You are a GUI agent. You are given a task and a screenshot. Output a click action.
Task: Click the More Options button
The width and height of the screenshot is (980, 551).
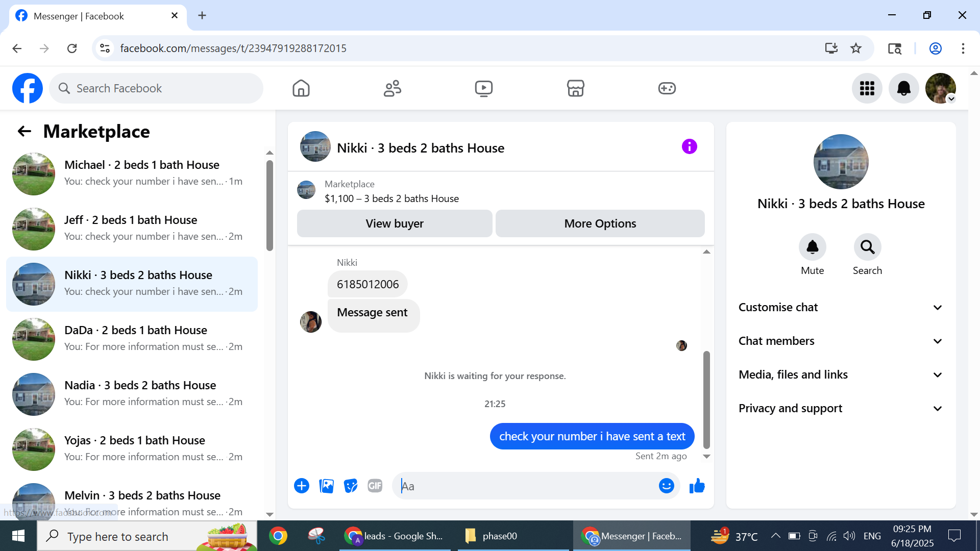tap(600, 223)
